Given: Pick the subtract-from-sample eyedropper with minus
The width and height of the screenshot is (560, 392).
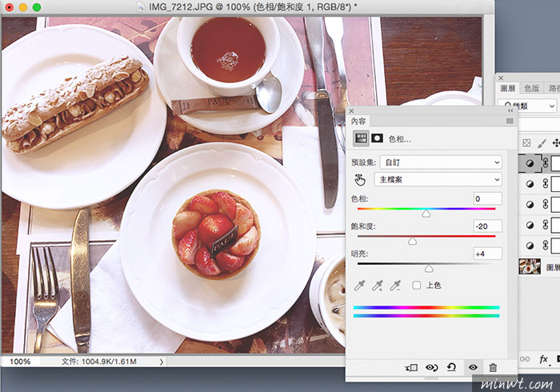Looking at the screenshot, I should (395, 286).
